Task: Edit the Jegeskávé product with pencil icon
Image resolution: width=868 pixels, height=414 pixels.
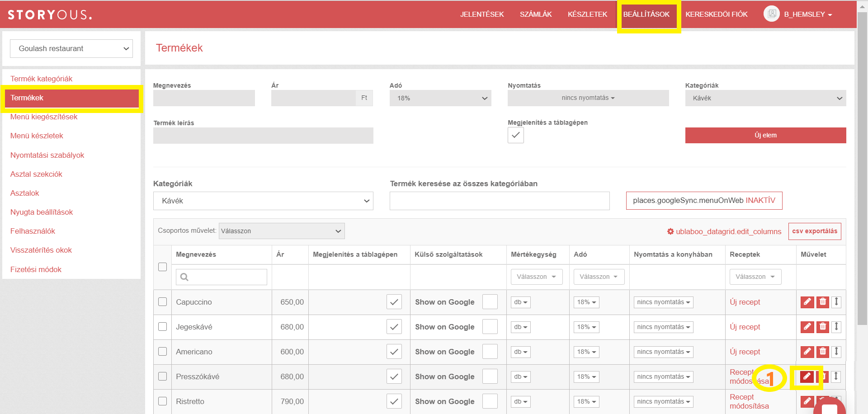Action: coord(807,327)
